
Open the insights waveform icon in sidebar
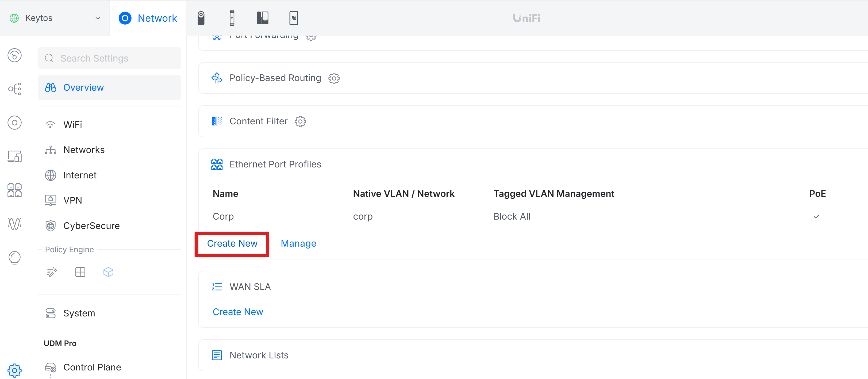pyautogui.click(x=15, y=223)
